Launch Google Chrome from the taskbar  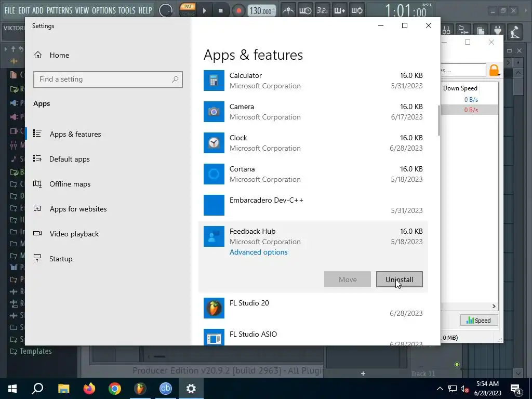115,389
